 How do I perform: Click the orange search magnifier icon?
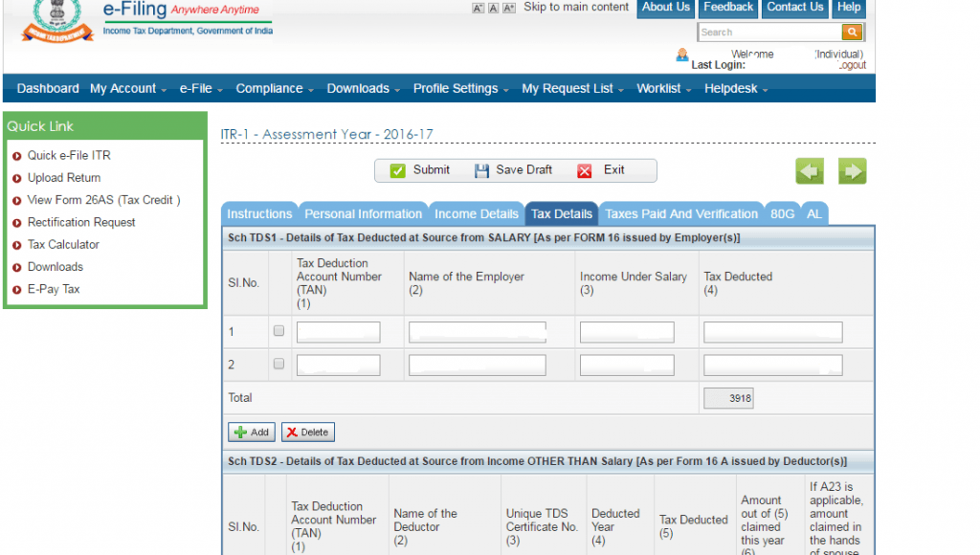tap(851, 32)
